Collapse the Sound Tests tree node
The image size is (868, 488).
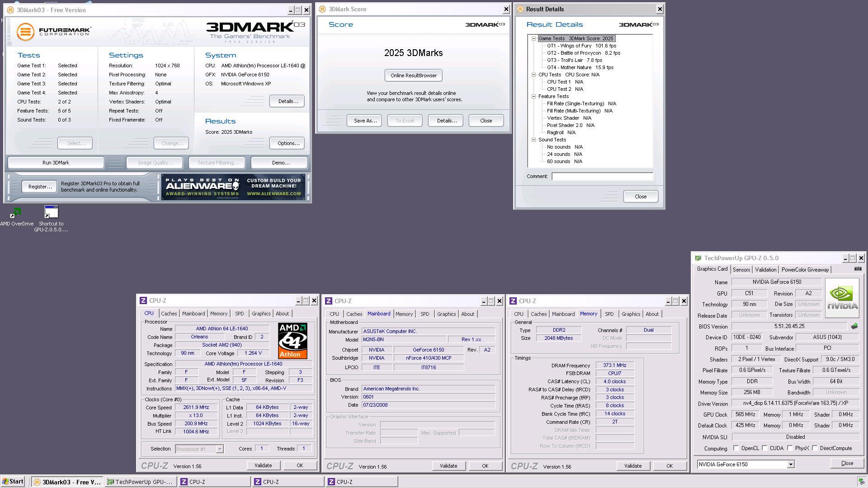pyautogui.click(x=534, y=140)
